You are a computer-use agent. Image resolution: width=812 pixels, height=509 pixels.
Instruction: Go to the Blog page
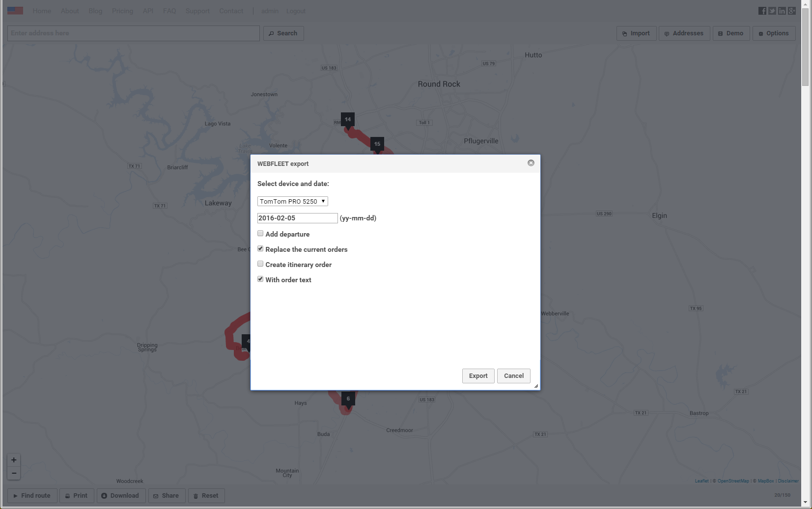[95, 11]
